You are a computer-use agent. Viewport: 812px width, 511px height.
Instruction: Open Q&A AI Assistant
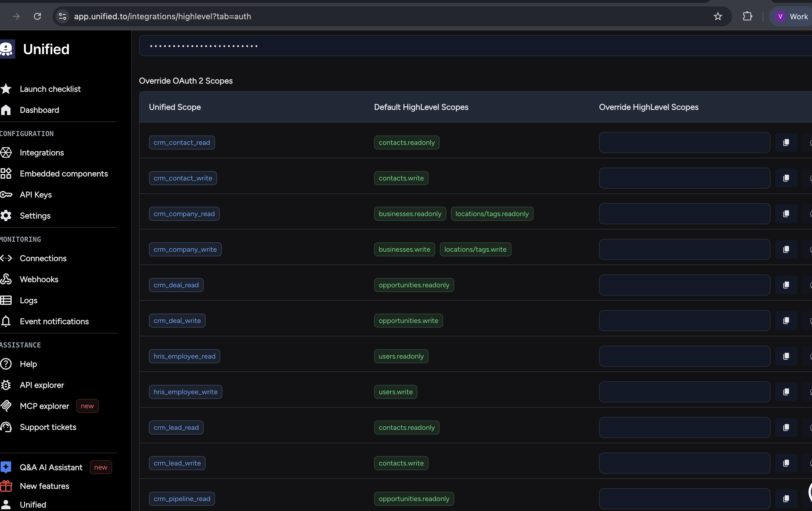pos(51,467)
